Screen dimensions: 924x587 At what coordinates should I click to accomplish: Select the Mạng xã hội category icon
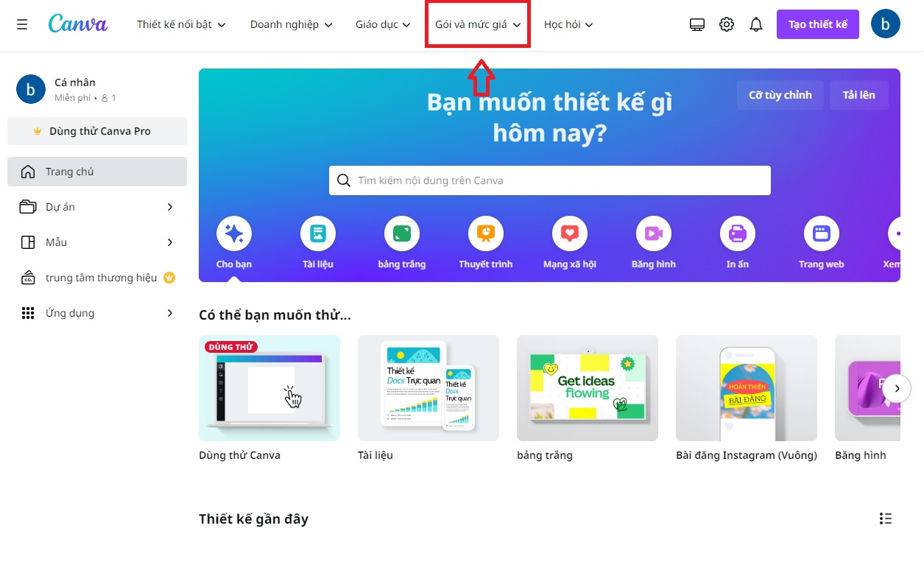click(570, 234)
